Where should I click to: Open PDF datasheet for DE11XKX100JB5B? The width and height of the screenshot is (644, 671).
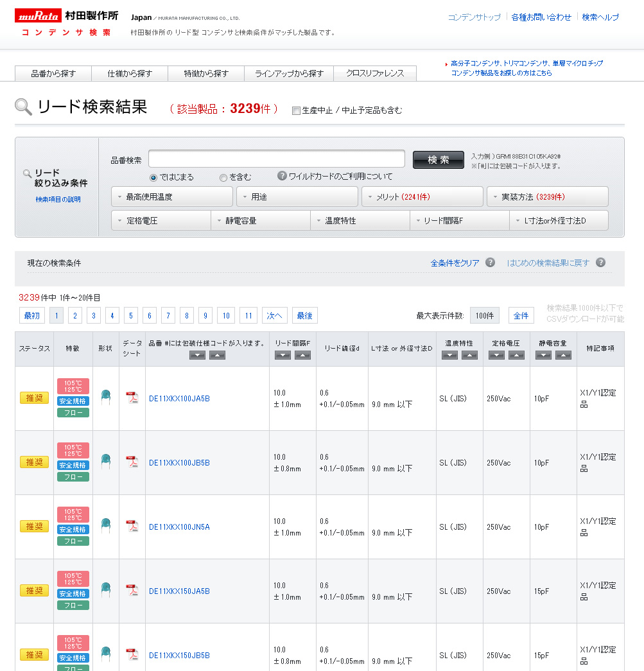[x=132, y=462]
